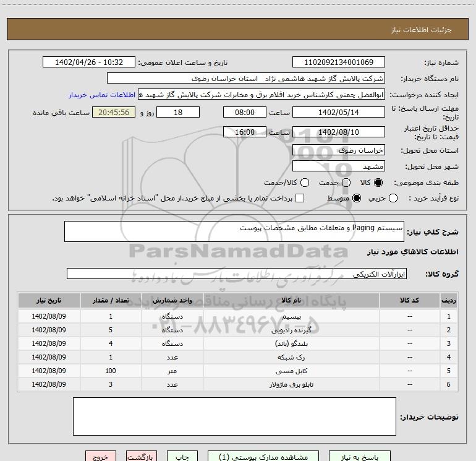Click the شماره نیاز field 1102092134001069

[x=339, y=62]
